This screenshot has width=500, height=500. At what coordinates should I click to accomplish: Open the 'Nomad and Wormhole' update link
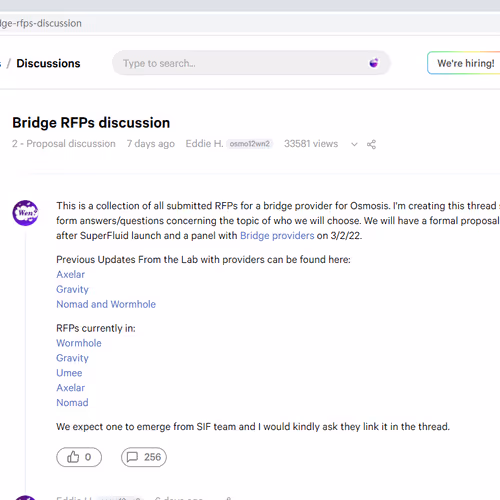click(x=106, y=304)
